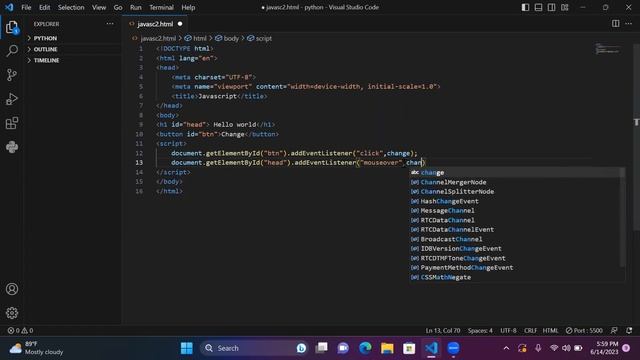This screenshot has width=640, height=360.
Task: Choose CSSMathNegate suggestion
Action: pyautogui.click(x=517, y=277)
